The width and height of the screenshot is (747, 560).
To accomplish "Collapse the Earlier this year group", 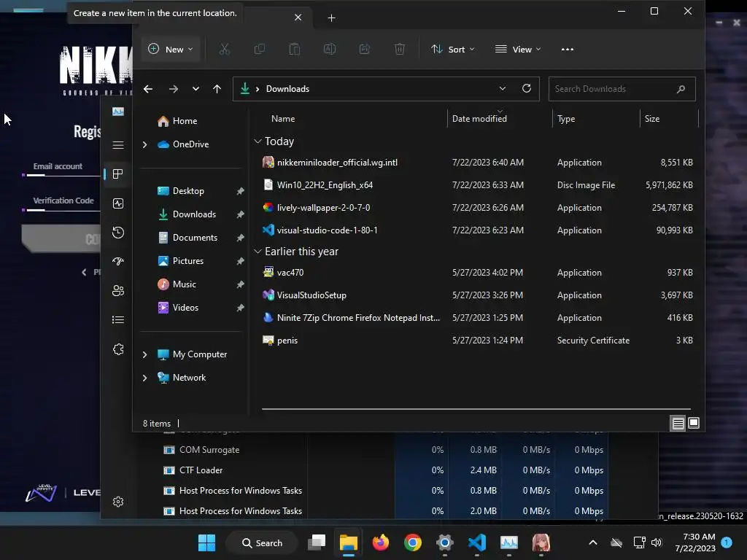I will (258, 251).
